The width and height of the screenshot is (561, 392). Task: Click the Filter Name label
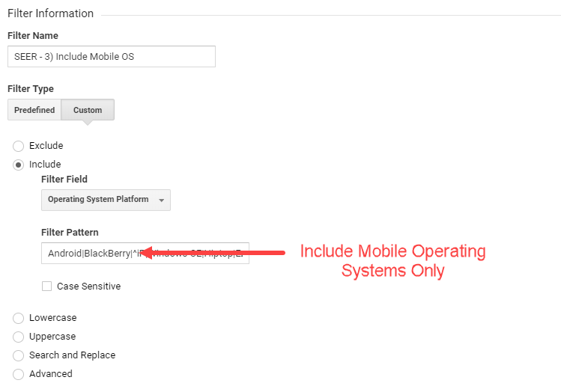32,36
